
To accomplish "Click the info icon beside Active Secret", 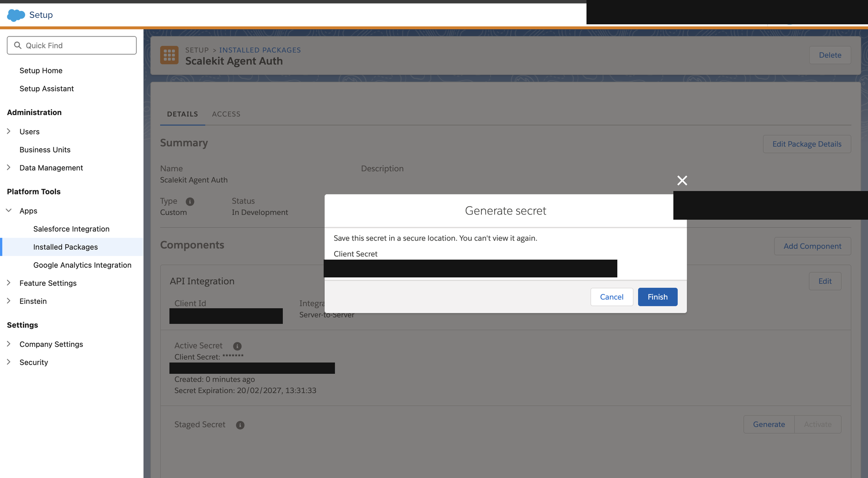I will 237,346.
